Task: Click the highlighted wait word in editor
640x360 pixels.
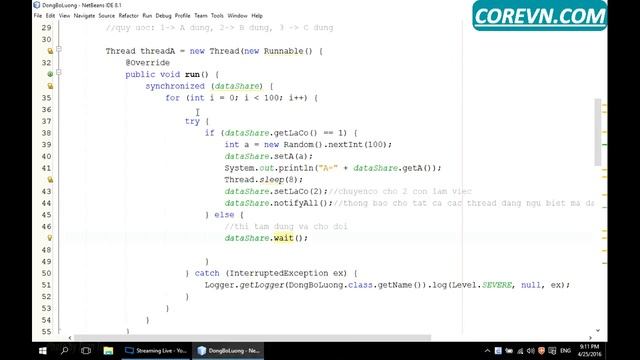Action: click(284, 238)
